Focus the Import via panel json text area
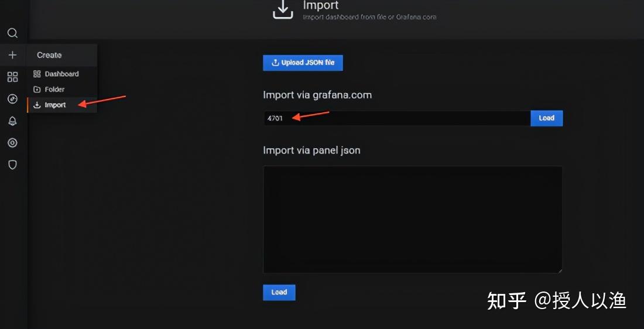This screenshot has height=329, width=644. point(412,220)
